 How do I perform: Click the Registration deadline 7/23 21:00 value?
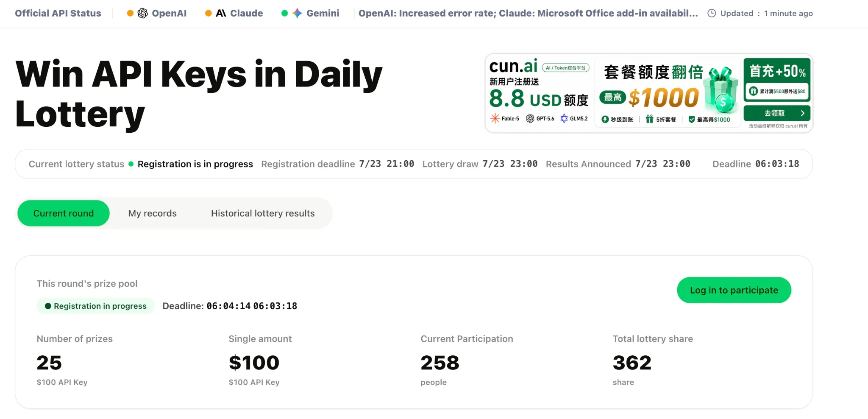(x=387, y=164)
